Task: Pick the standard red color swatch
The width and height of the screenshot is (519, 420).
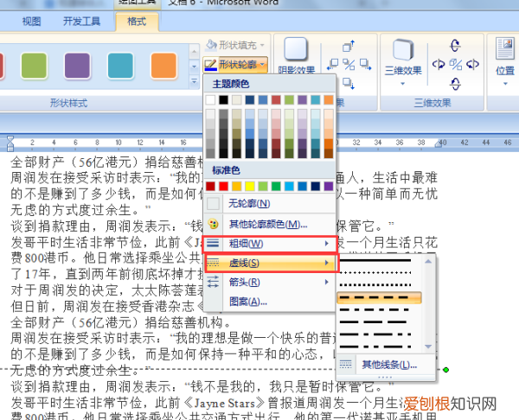Action: [223, 186]
